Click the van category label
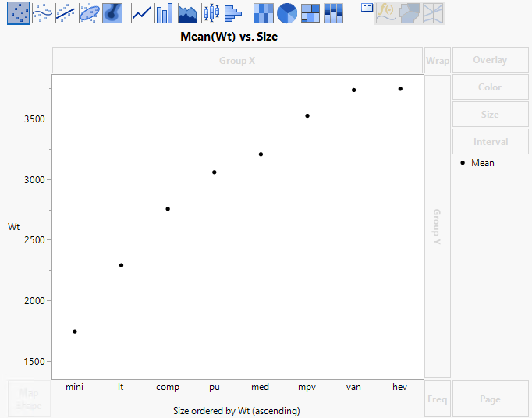532x418 pixels. pos(353,387)
